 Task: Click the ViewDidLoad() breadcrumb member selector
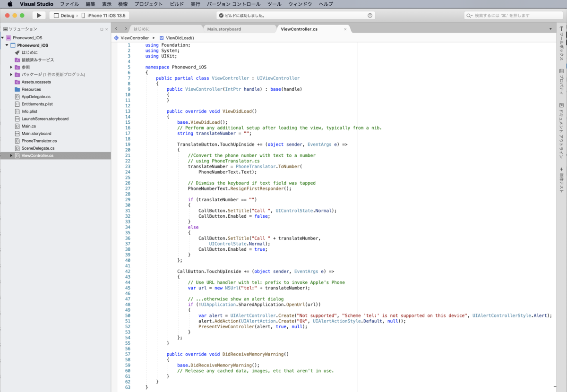[x=176, y=38]
